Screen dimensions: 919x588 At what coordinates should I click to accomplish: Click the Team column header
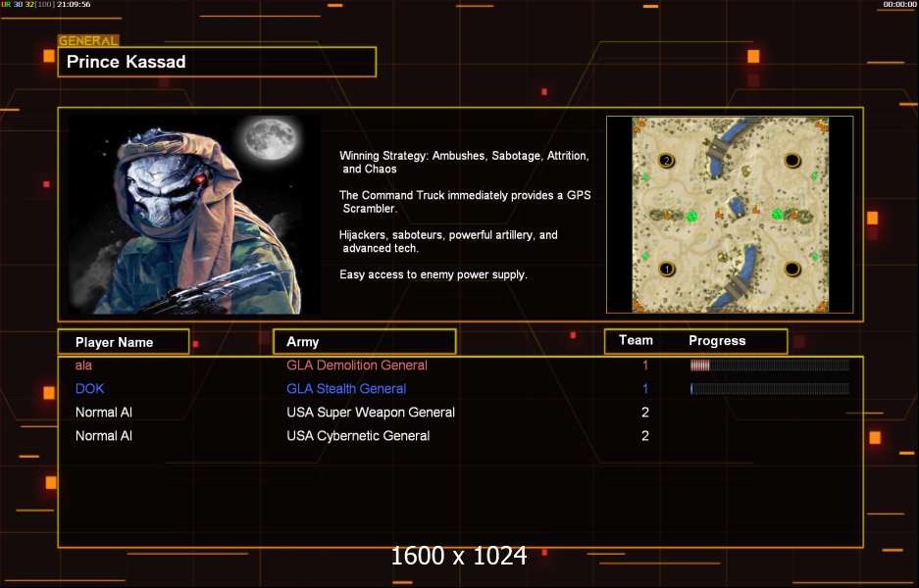coord(636,340)
